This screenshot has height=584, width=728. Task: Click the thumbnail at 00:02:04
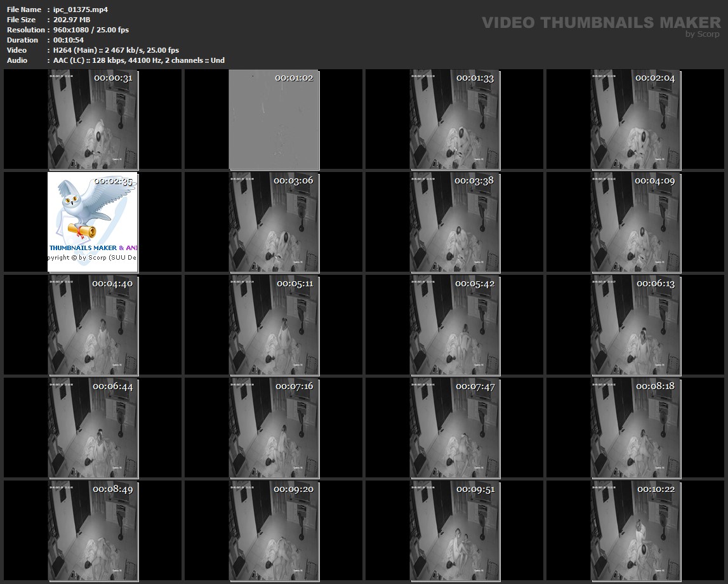[x=635, y=121]
